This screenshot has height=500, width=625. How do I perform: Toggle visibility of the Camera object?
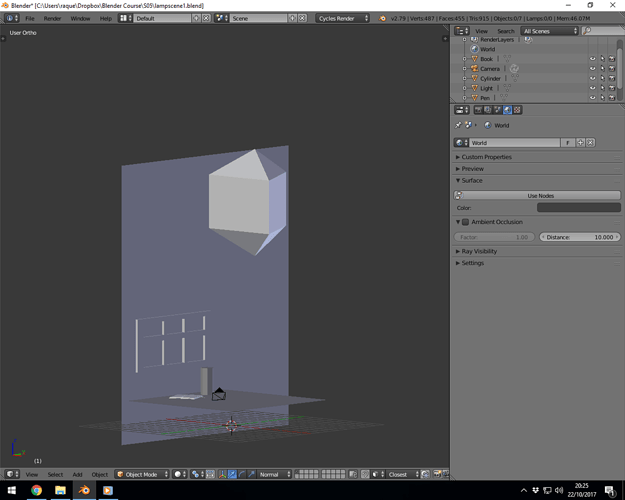click(593, 69)
